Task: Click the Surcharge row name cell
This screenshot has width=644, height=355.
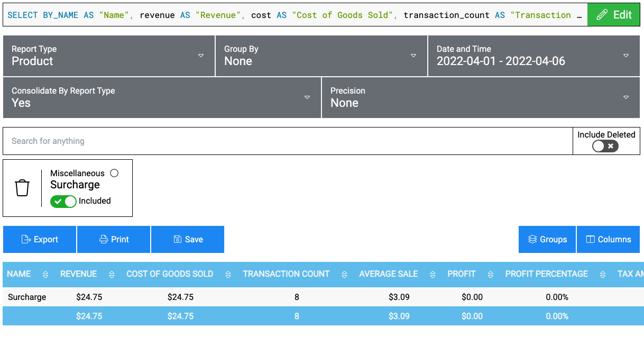Action: click(27, 297)
